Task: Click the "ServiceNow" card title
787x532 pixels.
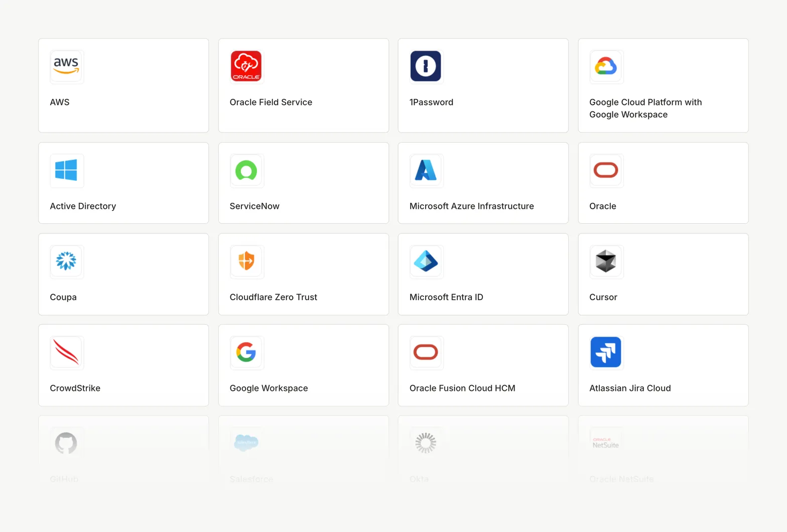Action: pyautogui.click(x=254, y=206)
